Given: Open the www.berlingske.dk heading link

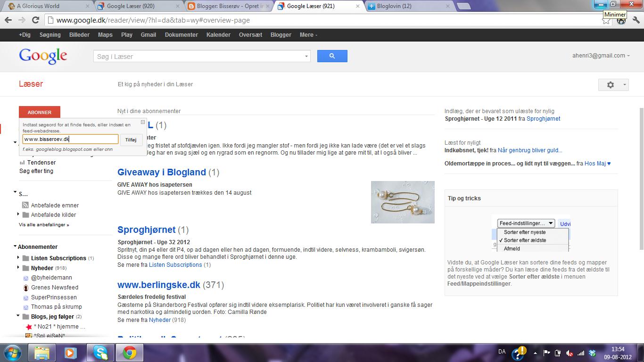Looking at the screenshot, I should pyautogui.click(x=159, y=285).
